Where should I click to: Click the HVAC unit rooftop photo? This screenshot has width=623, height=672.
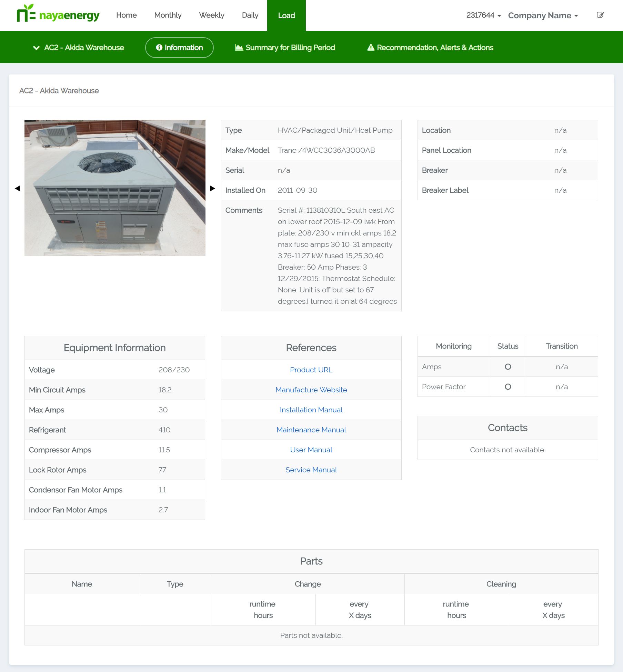115,188
